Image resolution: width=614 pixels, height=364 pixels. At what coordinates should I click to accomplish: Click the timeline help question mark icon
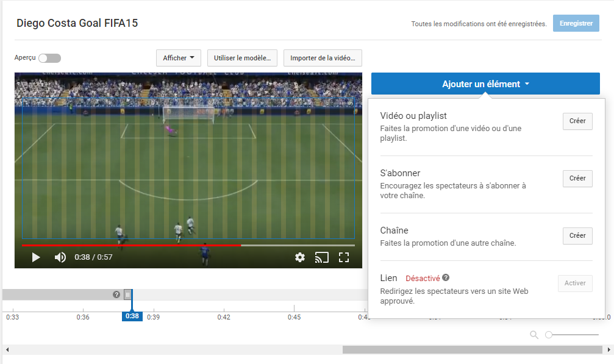(116, 294)
